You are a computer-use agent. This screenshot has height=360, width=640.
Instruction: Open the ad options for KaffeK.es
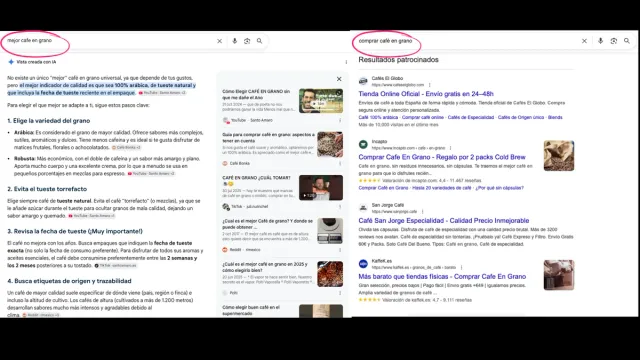tap(461, 268)
